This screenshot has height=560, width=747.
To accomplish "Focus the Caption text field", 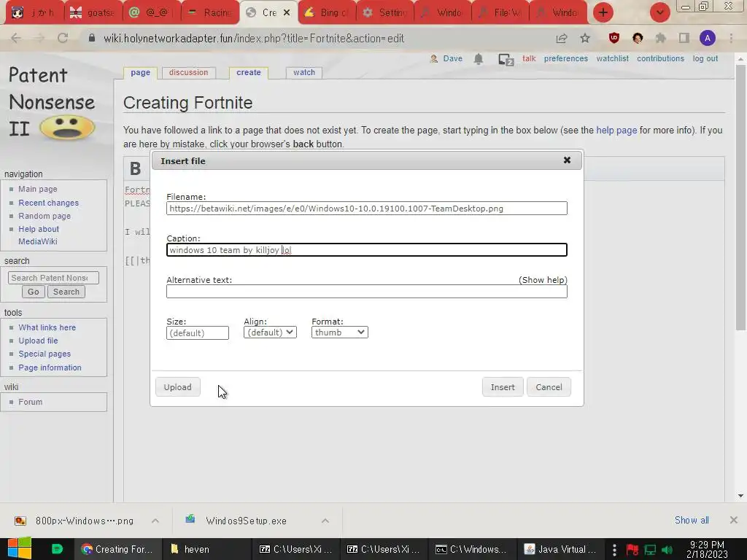I will [x=367, y=250].
